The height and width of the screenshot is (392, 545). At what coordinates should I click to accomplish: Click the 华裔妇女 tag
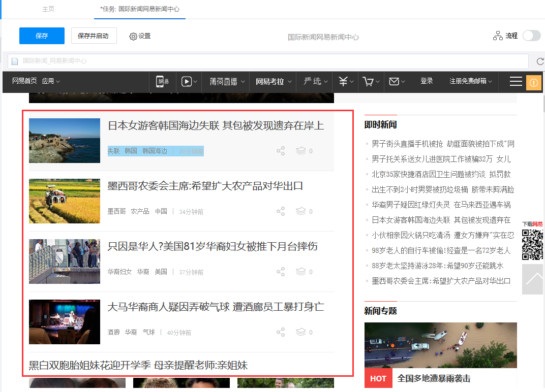click(119, 272)
